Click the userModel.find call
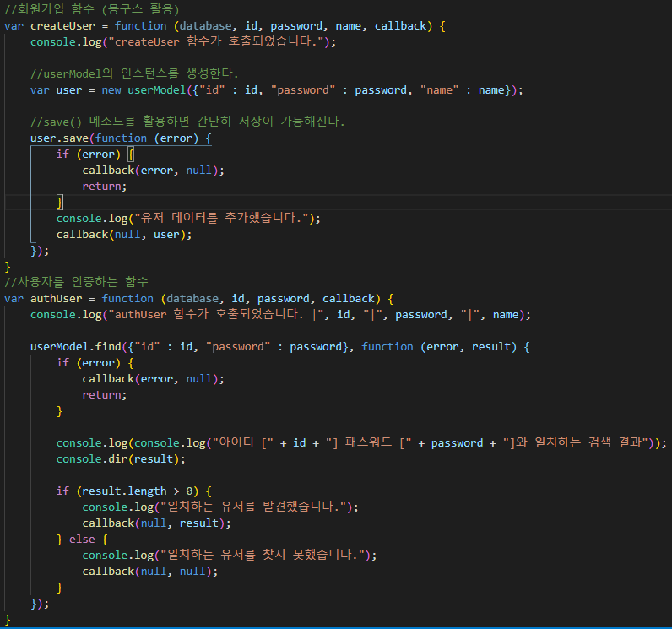 point(76,347)
